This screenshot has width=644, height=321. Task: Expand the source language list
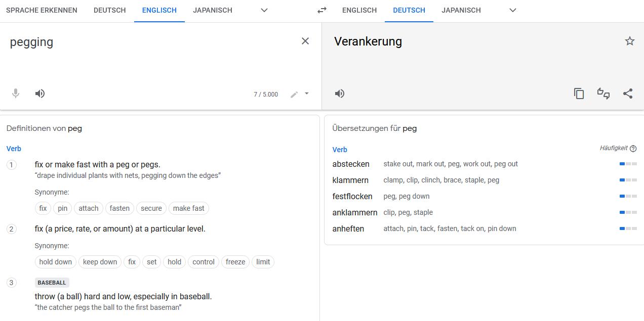(264, 10)
